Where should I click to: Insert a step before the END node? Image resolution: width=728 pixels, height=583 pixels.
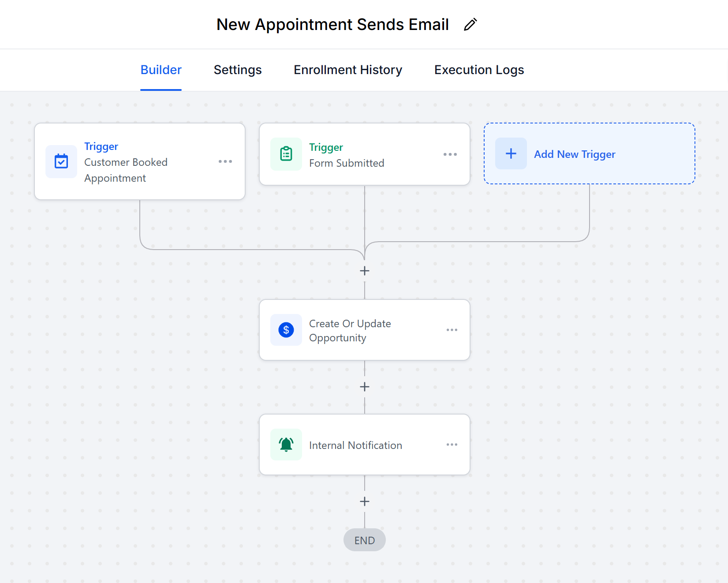(x=365, y=501)
